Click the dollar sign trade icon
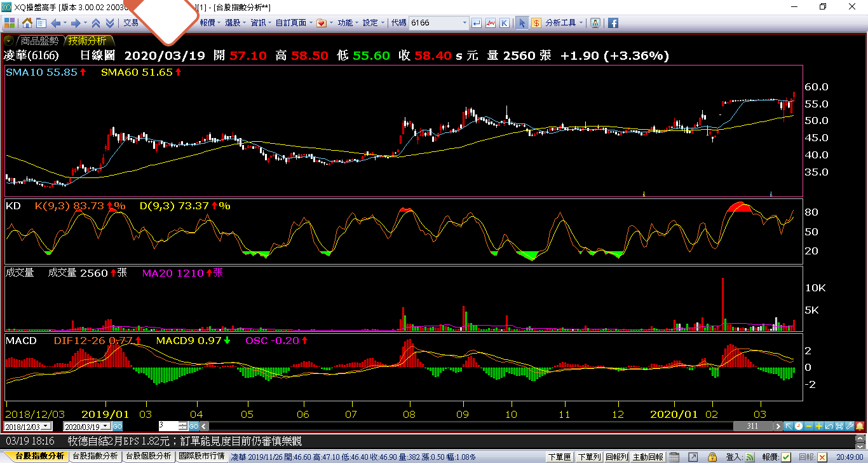The height and width of the screenshot is (463, 868). tap(536, 23)
